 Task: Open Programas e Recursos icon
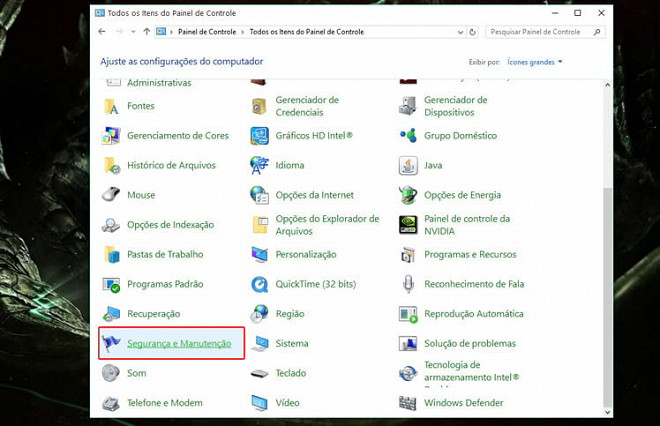408,254
